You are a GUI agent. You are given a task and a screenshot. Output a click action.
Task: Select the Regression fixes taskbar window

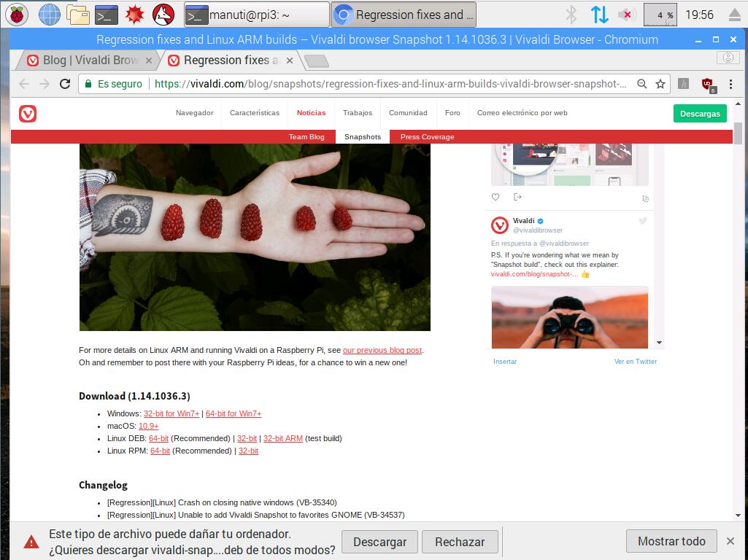[404, 15]
